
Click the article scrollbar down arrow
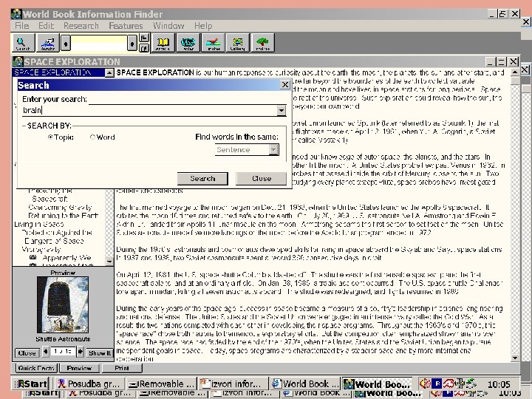tap(515, 358)
